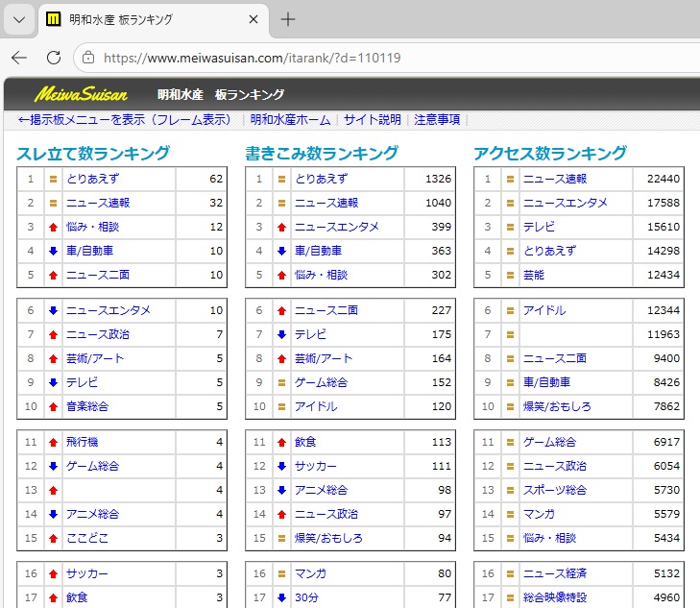Open the 注意事項 menu link
700x608 pixels.
(x=437, y=120)
